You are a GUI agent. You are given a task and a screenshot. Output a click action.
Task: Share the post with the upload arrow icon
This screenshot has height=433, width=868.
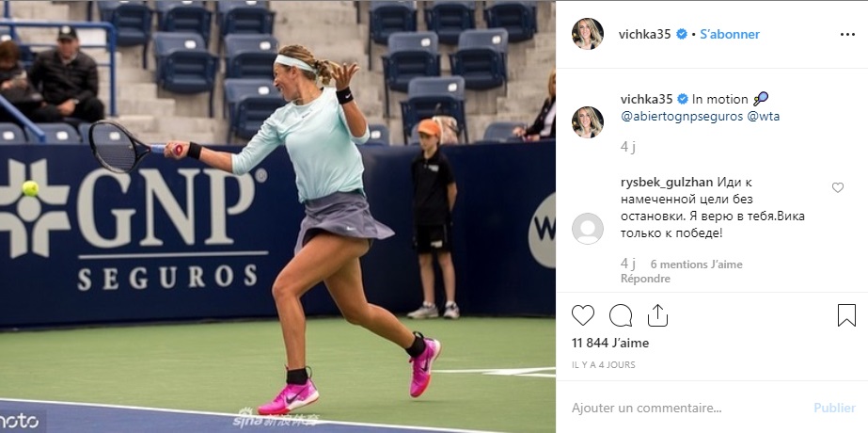coord(657,315)
